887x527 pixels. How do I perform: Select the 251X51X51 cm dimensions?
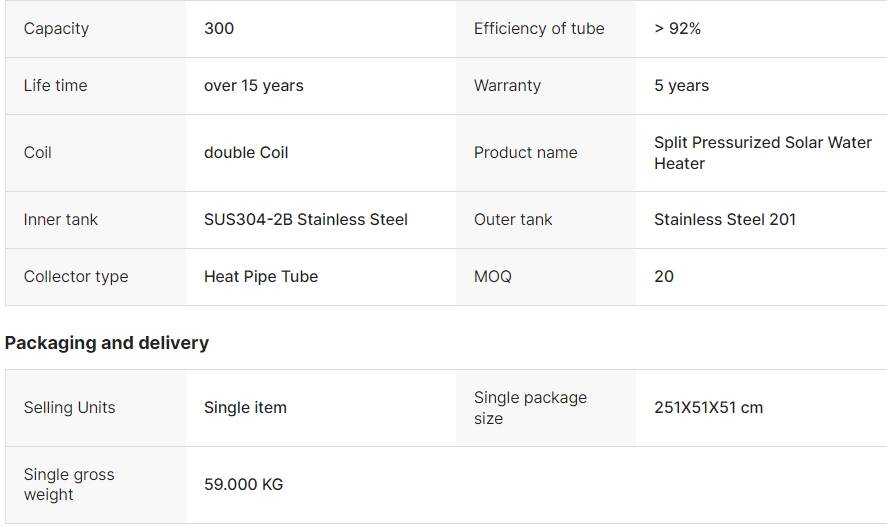pyautogui.click(x=708, y=408)
